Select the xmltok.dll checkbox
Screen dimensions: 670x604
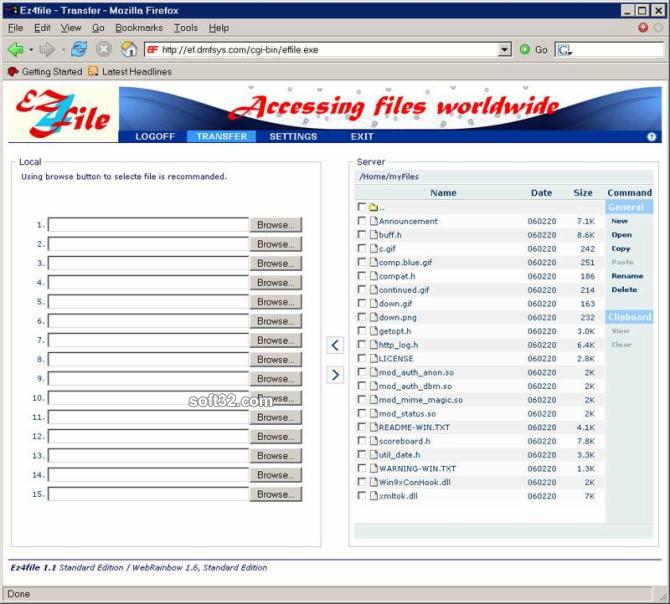click(361, 496)
